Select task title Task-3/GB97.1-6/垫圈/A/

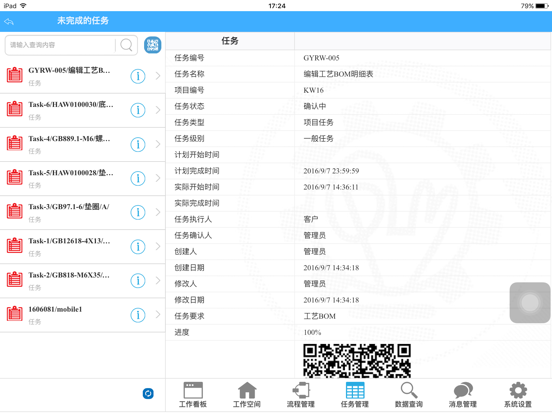click(69, 207)
